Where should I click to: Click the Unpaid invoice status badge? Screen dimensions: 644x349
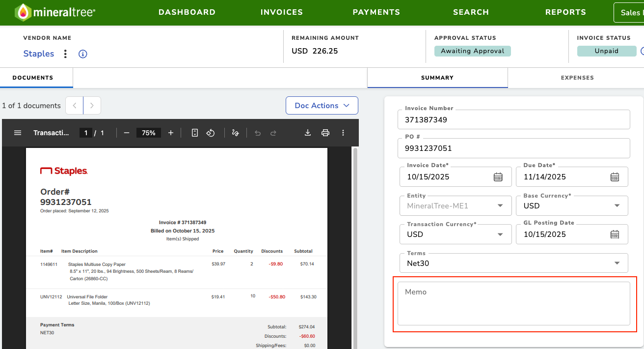click(607, 51)
